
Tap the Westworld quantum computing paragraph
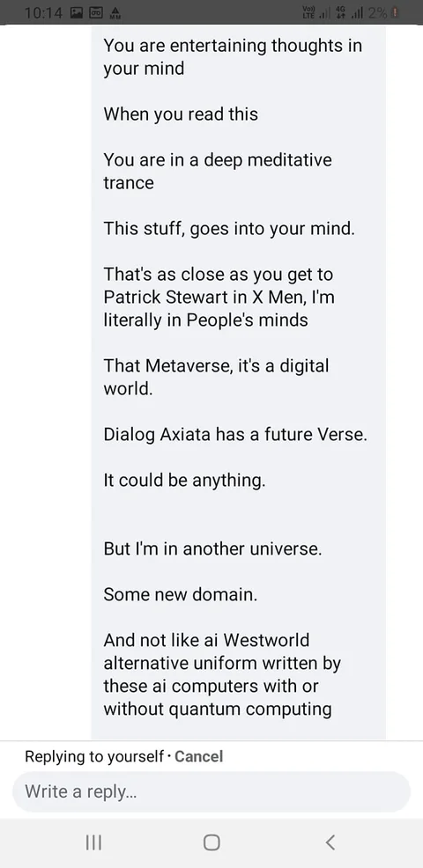pyautogui.click(x=222, y=674)
